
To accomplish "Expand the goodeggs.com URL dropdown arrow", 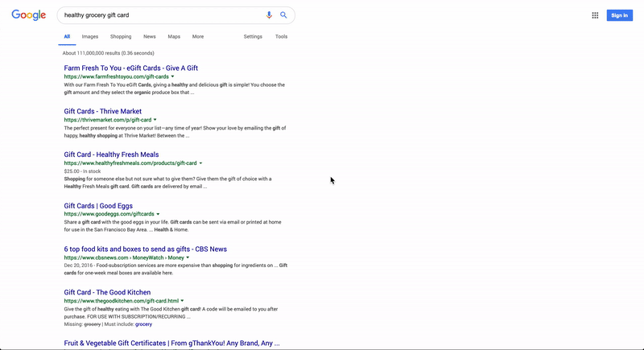I will coord(158,214).
